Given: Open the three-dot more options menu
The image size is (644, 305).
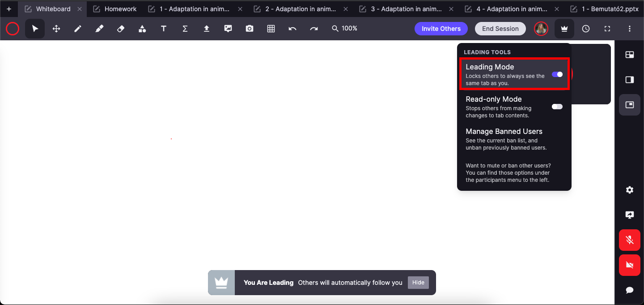Looking at the screenshot, I should click(x=630, y=29).
